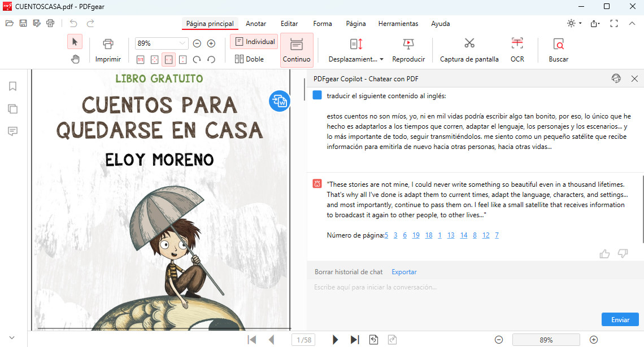This screenshot has height=347, width=644.
Task: Open the comments panel
Action: point(12,131)
